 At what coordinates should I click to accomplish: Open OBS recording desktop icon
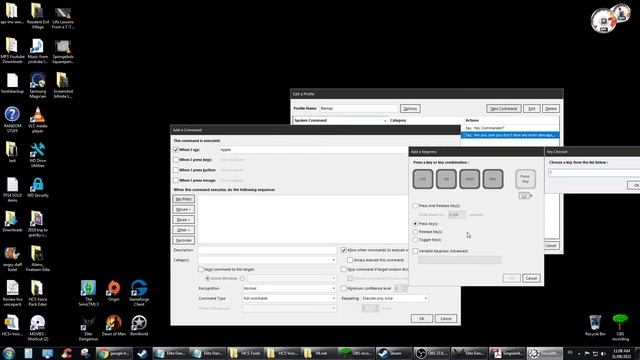[620, 327]
